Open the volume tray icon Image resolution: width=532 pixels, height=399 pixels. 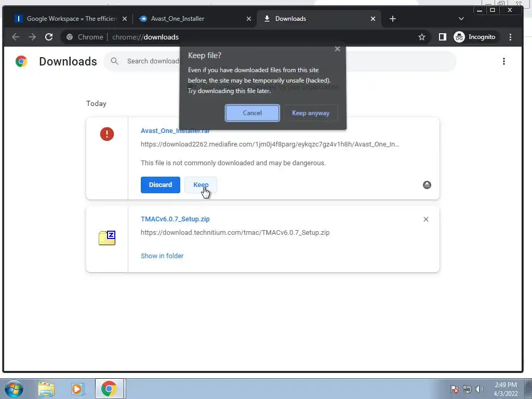tap(479, 389)
